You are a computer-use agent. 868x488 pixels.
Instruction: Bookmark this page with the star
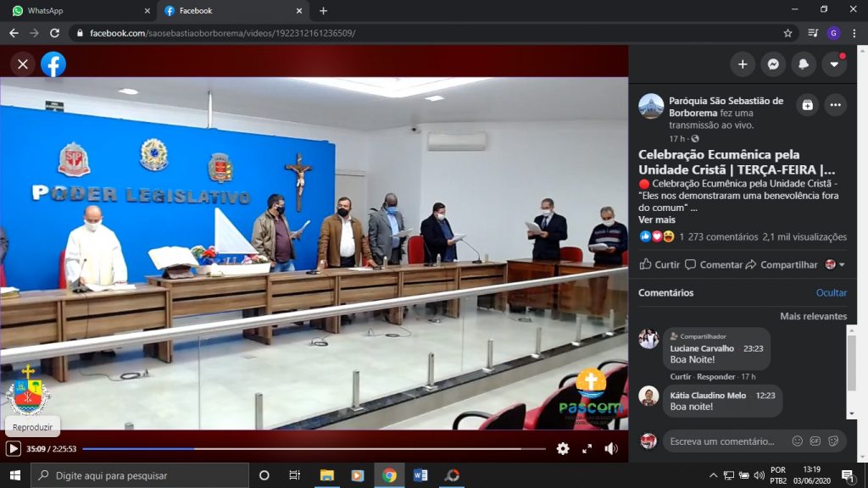click(x=787, y=33)
